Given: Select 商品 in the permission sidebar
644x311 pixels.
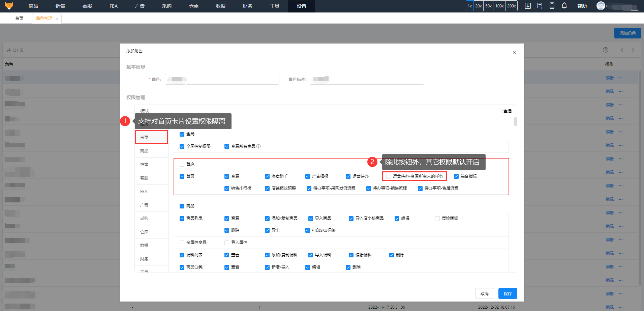Looking at the screenshot, I should click(x=144, y=151).
